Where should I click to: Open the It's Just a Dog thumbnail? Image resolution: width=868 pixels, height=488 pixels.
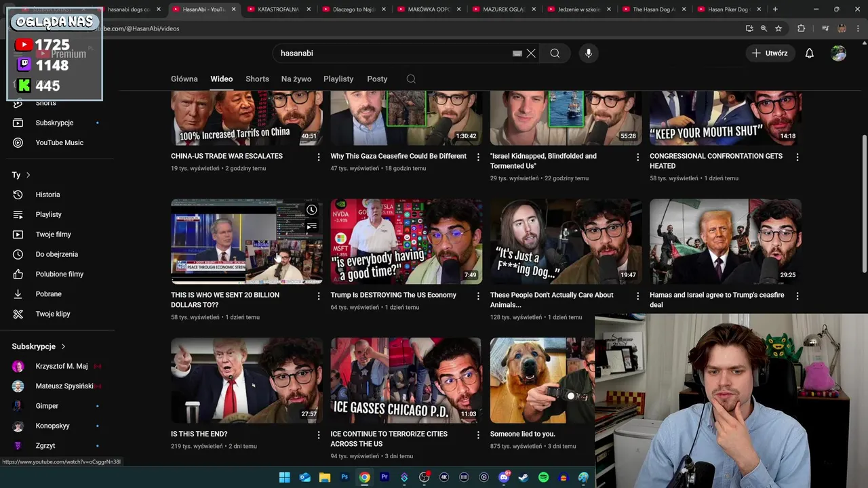pyautogui.click(x=566, y=241)
